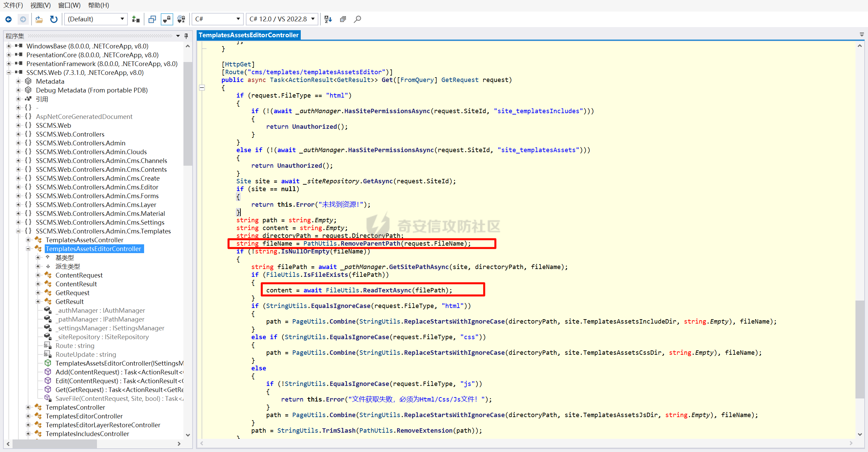Click the 引用 references icon
The image size is (868, 452).
28,99
